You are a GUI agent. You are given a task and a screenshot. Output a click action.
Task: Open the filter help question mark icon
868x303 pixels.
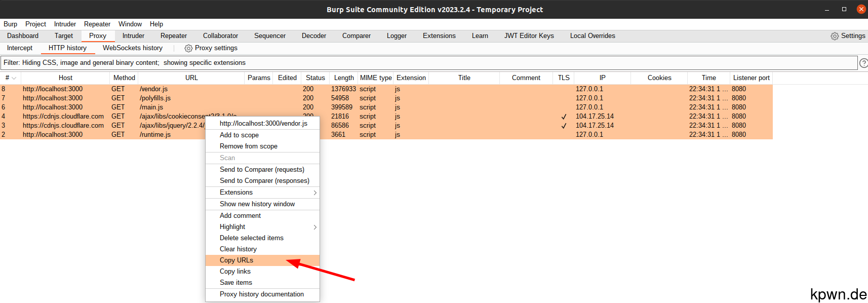pyautogui.click(x=864, y=63)
